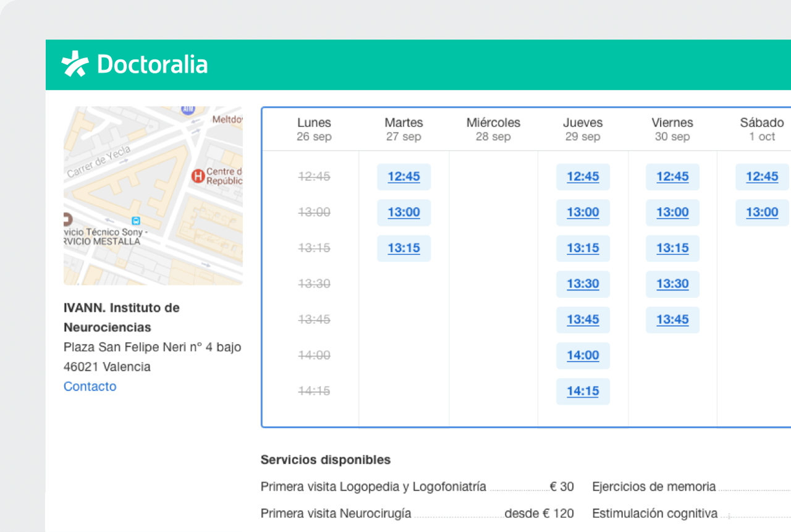Select the Martes 27 sep column header
This screenshot has height=532, width=791.
tap(403, 129)
